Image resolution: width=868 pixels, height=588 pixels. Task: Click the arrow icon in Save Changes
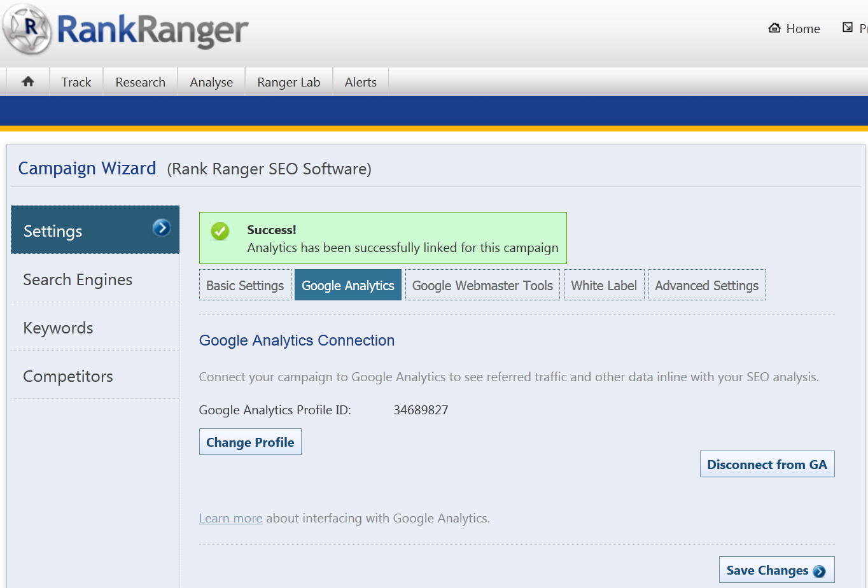(x=820, y=571)
